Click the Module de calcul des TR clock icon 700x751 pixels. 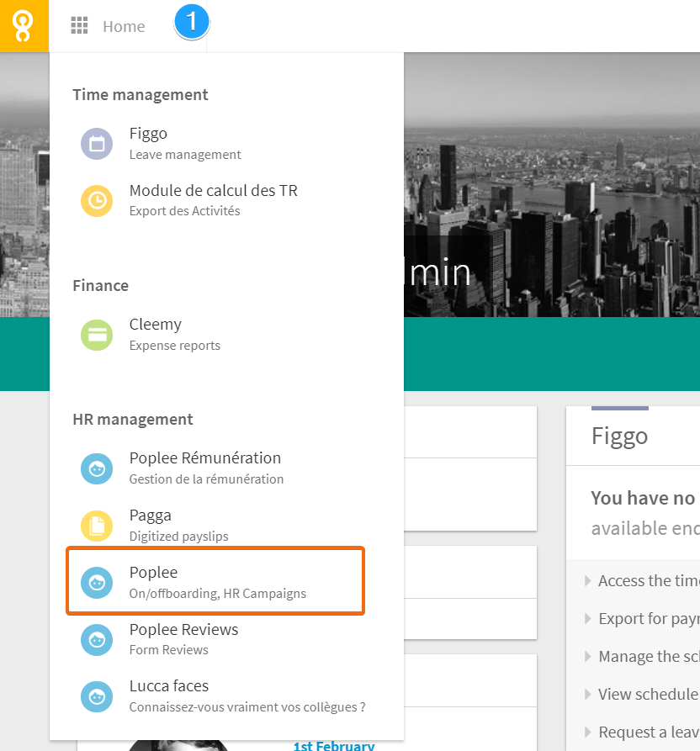coord(97,201)
